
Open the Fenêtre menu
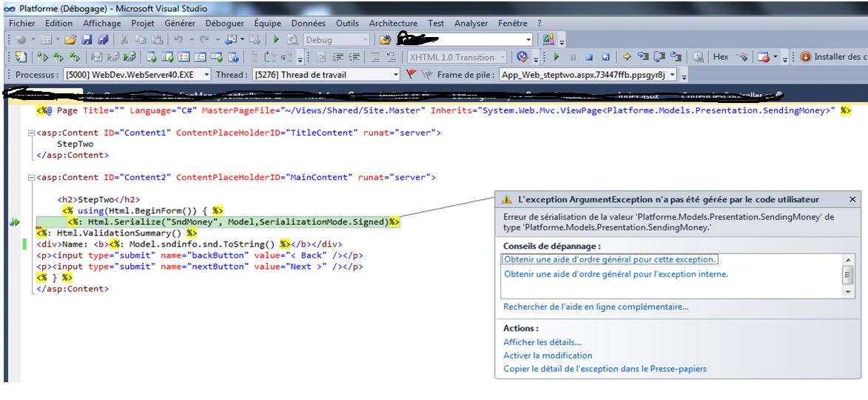pos(513,23)
